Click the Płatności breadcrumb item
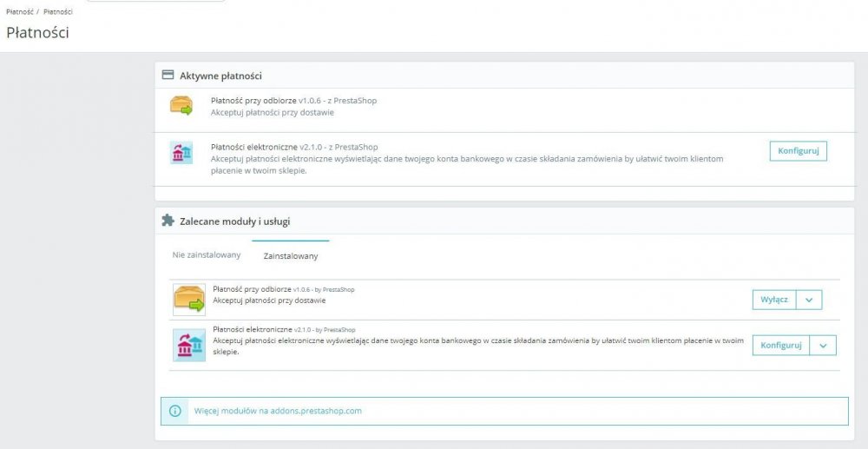The image size is (868, 449). click(58, 12)
